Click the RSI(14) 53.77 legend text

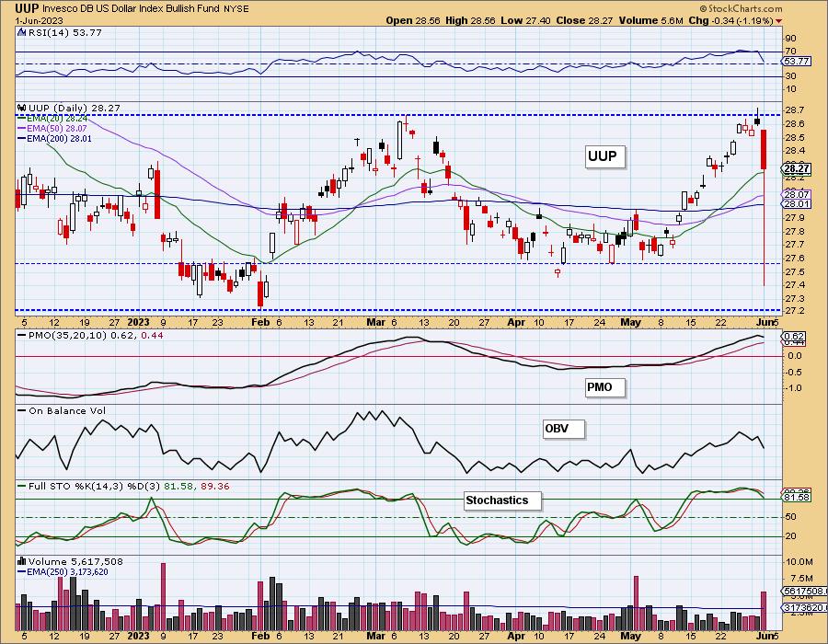pos(65,32)
